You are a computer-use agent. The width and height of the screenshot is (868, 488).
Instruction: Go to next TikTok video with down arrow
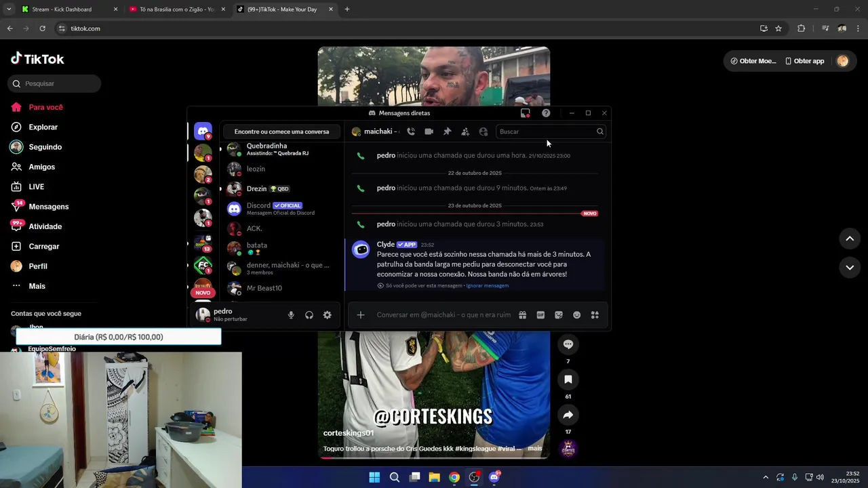[x=850, y=268]
